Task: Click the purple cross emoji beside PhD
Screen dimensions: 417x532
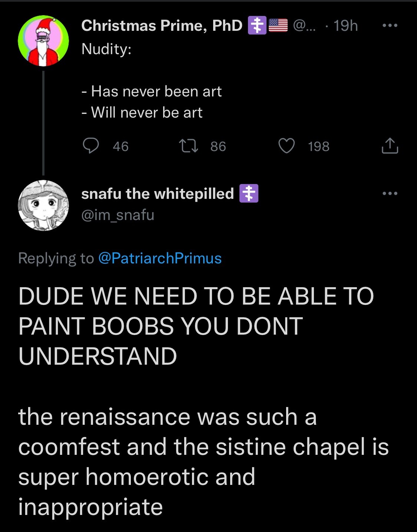Action: click(x=257, y=26)
